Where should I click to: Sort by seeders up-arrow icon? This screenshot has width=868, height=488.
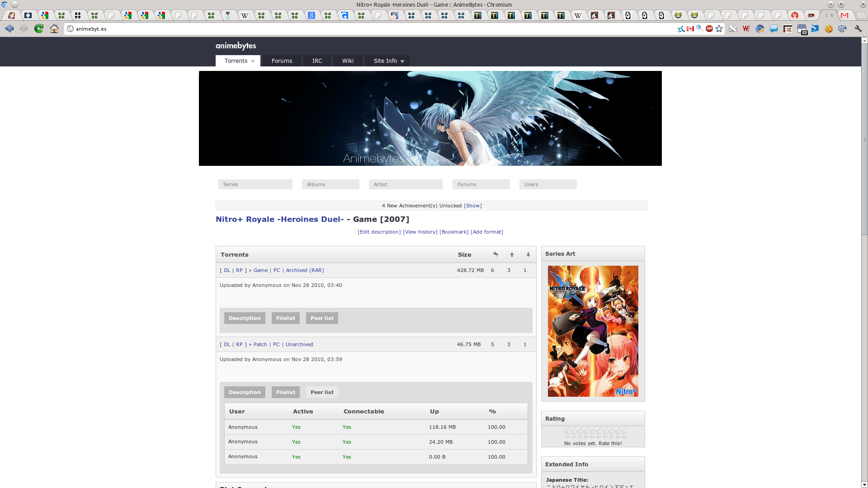(512, 255)
